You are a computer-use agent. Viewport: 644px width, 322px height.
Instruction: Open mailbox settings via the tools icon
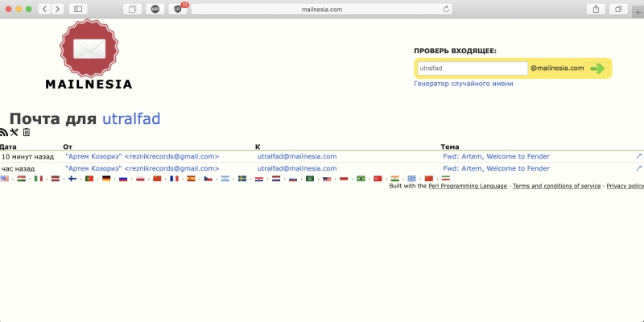[x=14, y=132]
